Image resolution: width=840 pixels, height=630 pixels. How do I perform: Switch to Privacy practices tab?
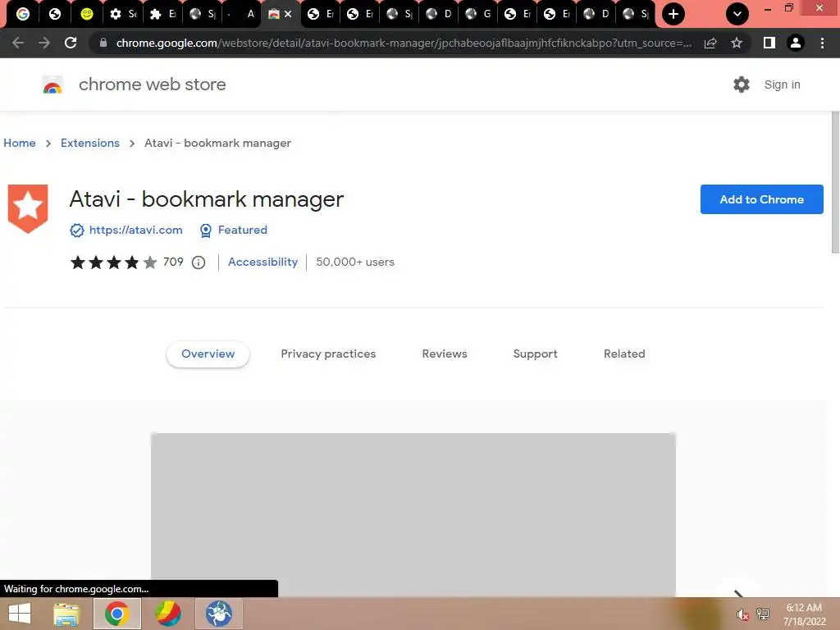coord(328,354)
